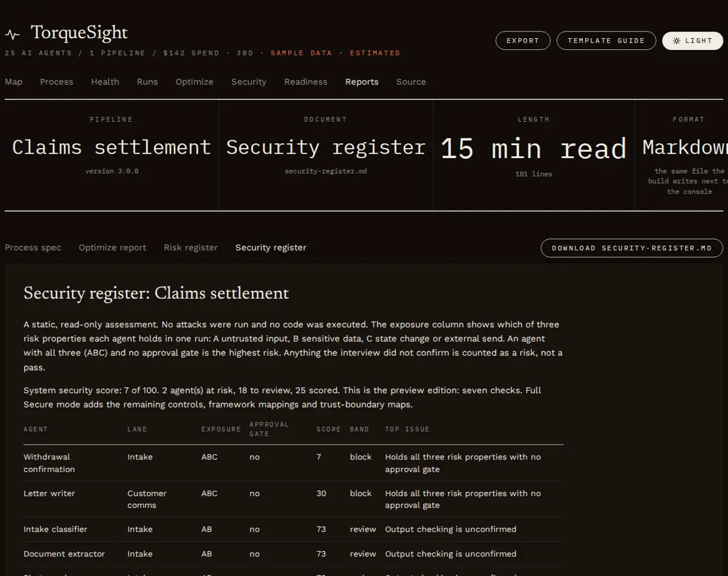Open the Template Guide

pyautogui.click(x=606, y=41)
